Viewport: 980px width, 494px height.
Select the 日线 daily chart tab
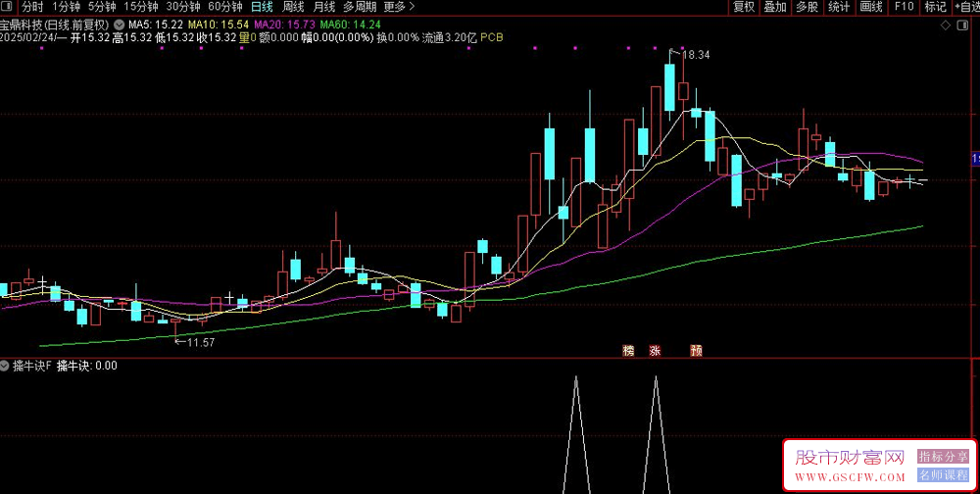point(262,7)
